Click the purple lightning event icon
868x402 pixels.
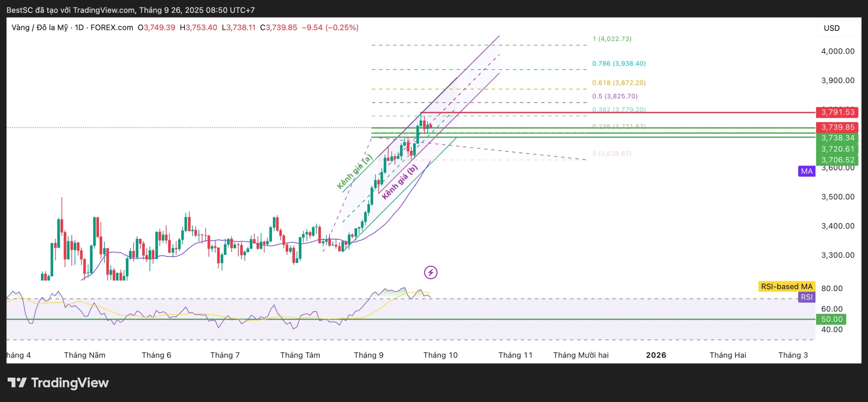coord(431,272)
